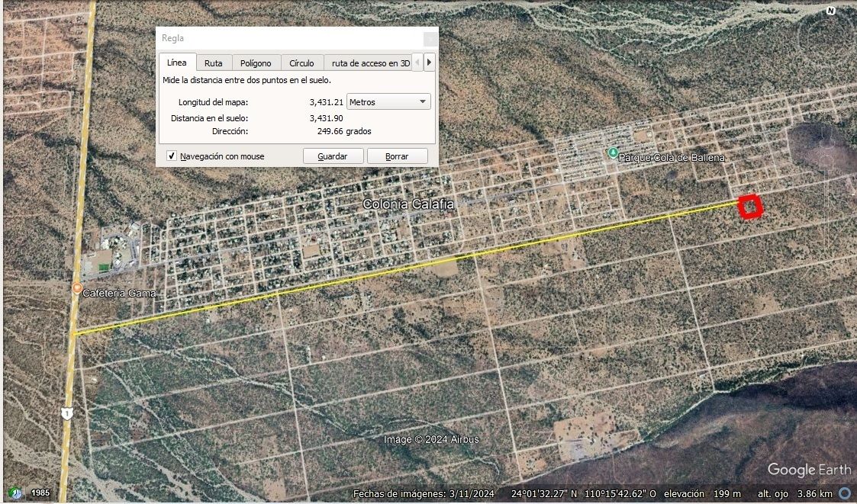Viewport: 857px width, 504px height.
Task: Click the Distancia en el suelo label
Action: [209, 118]
